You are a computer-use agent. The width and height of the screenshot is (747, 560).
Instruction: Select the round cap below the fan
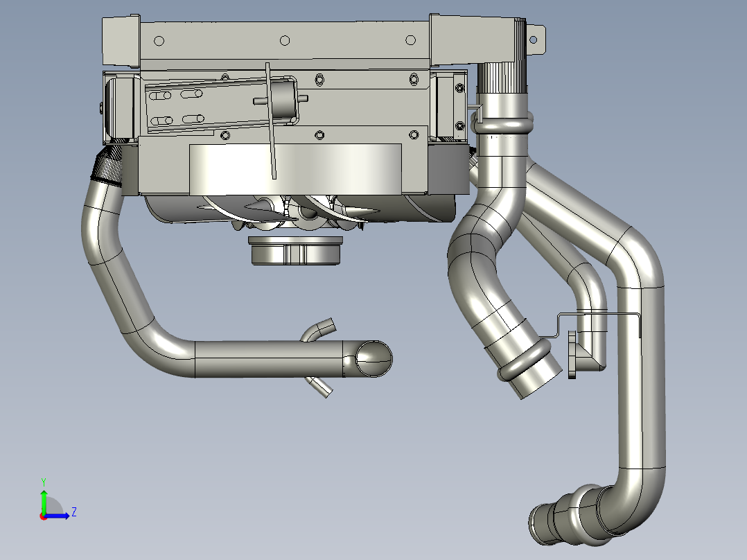[x=295, y=250]
